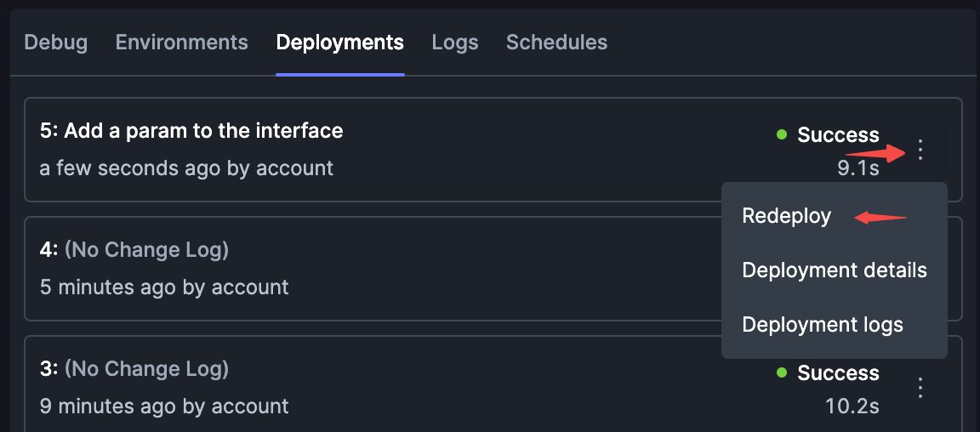
Task: Click the Success label on deployment 3
Action: tap(838, 372)
